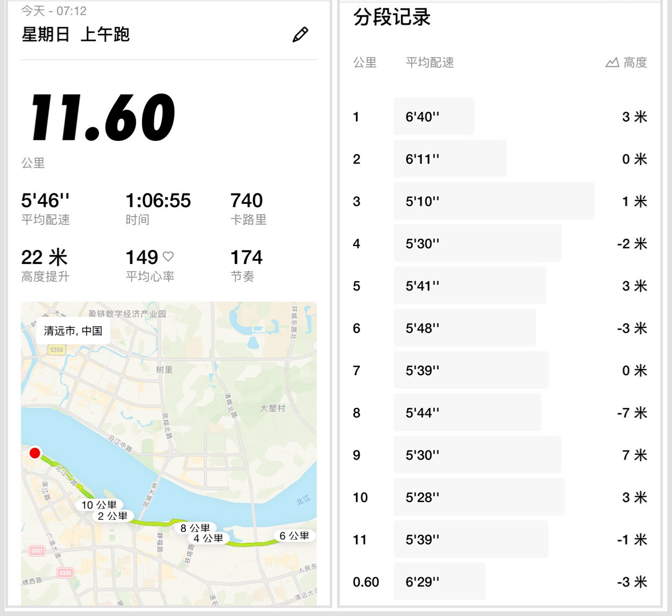Select the 4 公里 map marker

pos(208,538)
